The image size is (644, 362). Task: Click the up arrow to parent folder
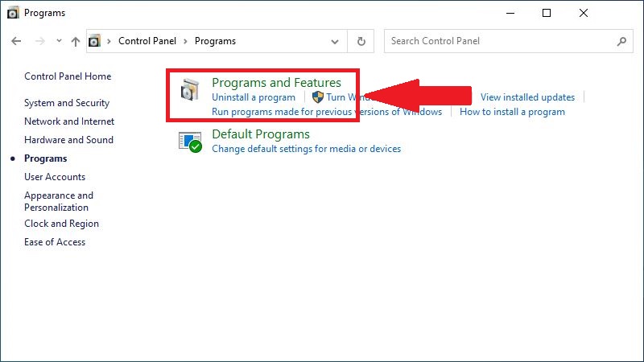click(x=76, y=41)
